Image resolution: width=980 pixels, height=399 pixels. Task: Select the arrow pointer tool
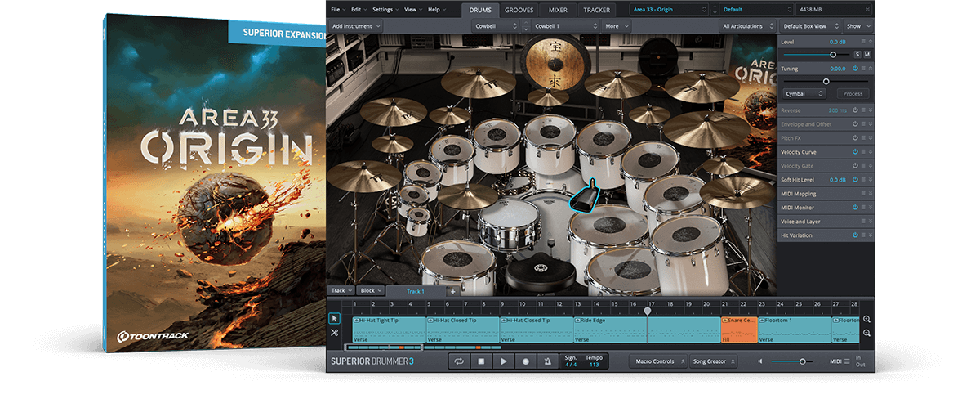334,319
